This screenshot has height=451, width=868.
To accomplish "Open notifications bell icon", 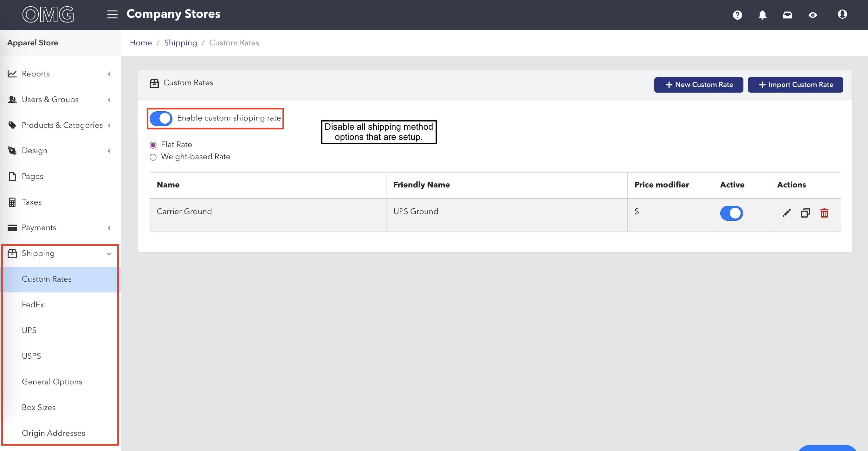I will (762, 15).
